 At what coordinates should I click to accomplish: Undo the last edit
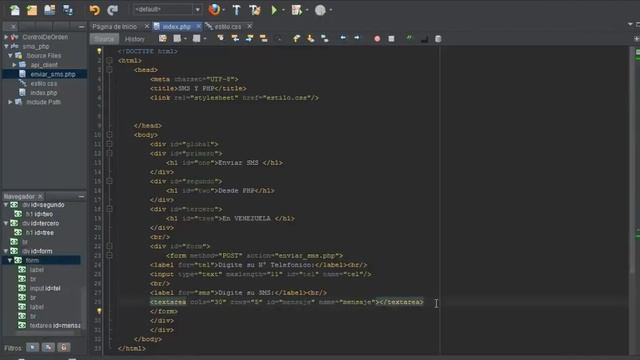pyautogui.click(x=94, y=10)
